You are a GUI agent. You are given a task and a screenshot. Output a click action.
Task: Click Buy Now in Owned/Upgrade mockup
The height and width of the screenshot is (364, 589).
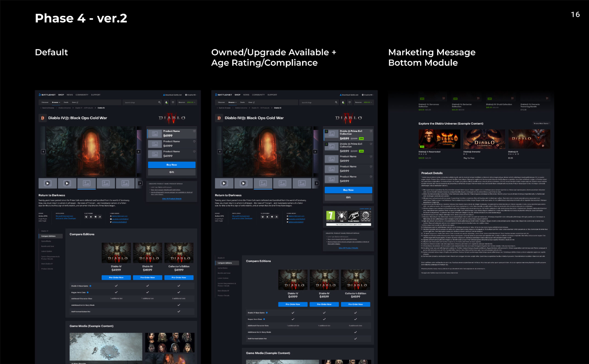348,190
